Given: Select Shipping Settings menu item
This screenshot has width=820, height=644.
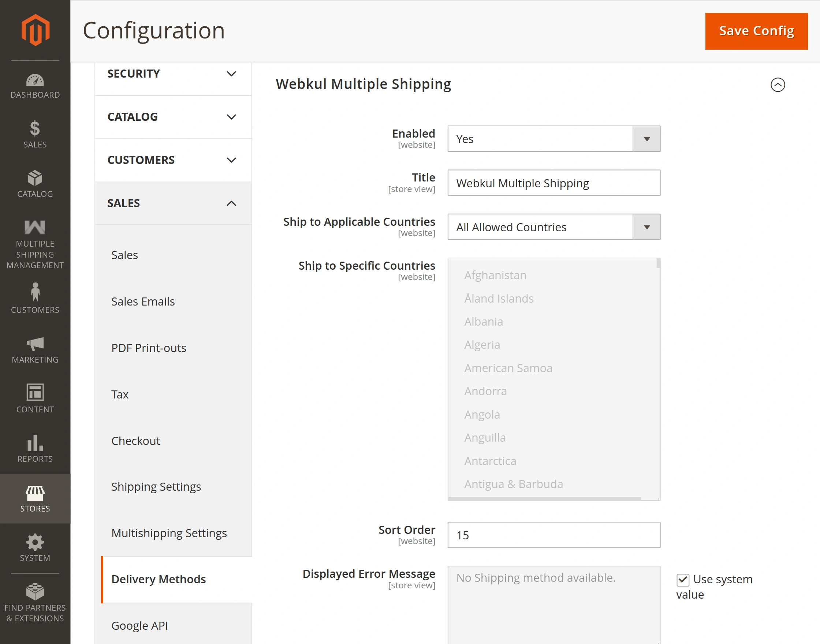Looking at the screenshot, I should (156, 487).
